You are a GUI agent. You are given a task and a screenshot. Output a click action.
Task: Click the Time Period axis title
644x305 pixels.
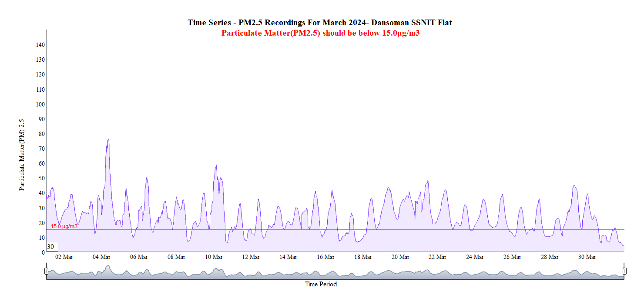[x=321, y=285]
